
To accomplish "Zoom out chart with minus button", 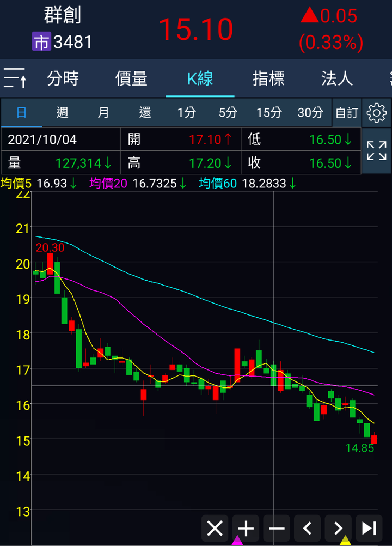I will [x=277, y=529].
